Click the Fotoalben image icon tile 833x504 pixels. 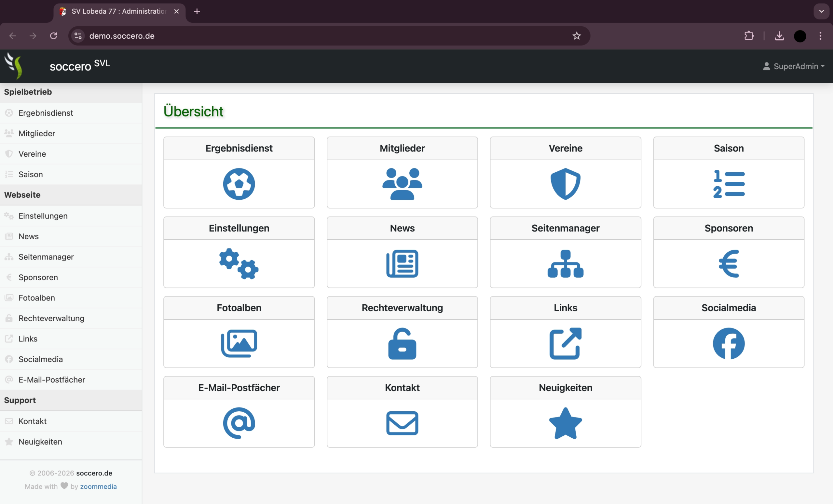pyautogui.click(x=239, y=344)
